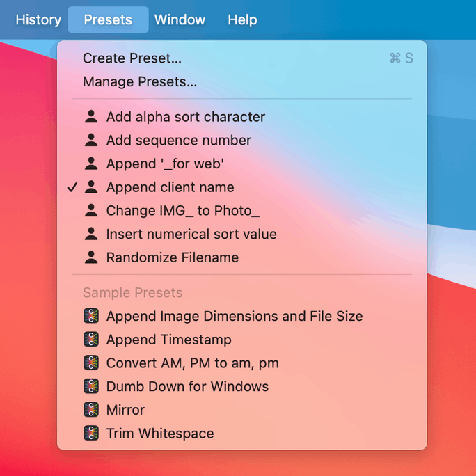Select Insert numerical sort value preset
The width and height of the screenshot is (476, 476).
coord(191,235)
